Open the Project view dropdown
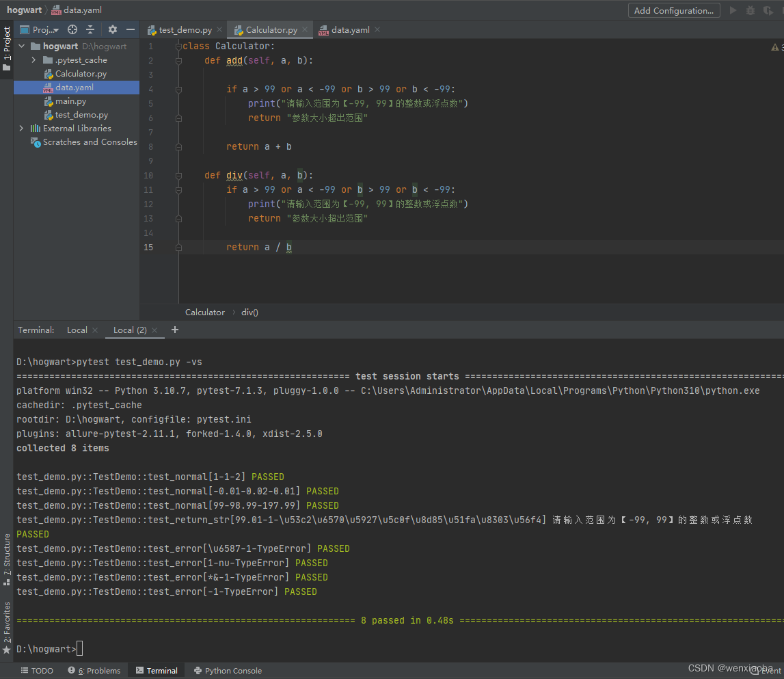The height and width of the screenshot is (679, 784). (x=45, y=29)
